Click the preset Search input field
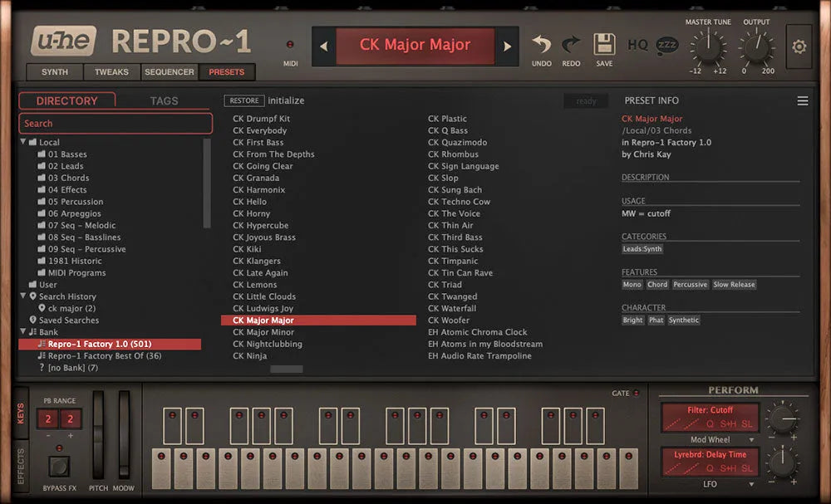The image size is (831, 504). pyautogui.click(x=116, y=124)
